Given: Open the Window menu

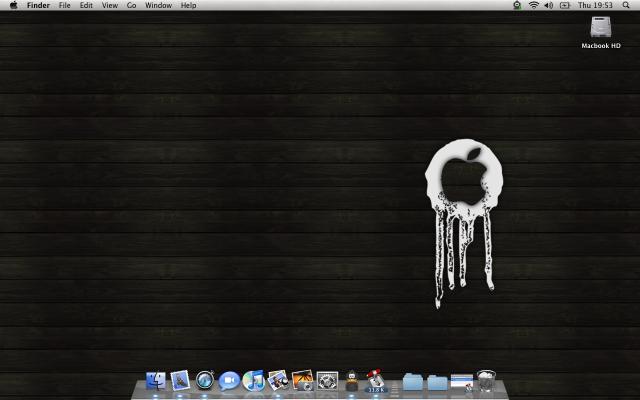Looking at the screenshot, I should coord(158,5).
